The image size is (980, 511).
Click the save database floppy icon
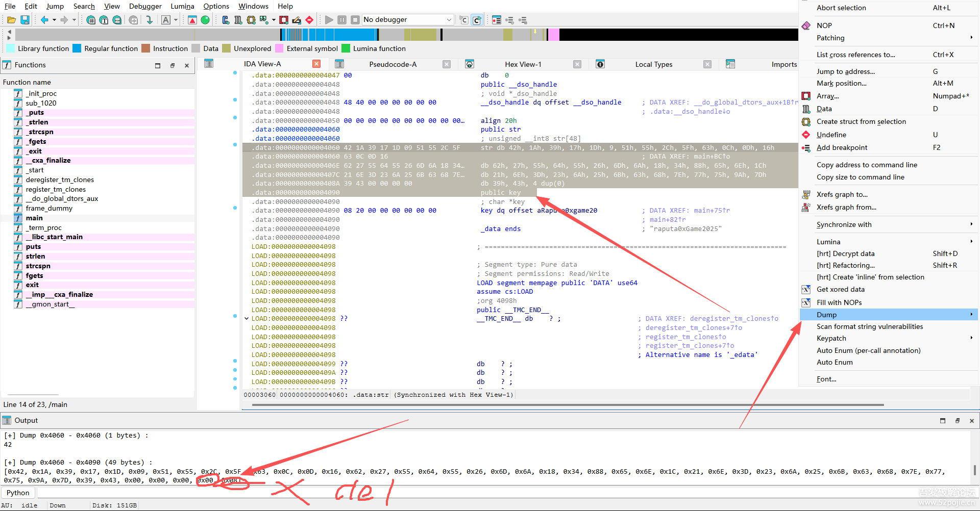[24, 20]
